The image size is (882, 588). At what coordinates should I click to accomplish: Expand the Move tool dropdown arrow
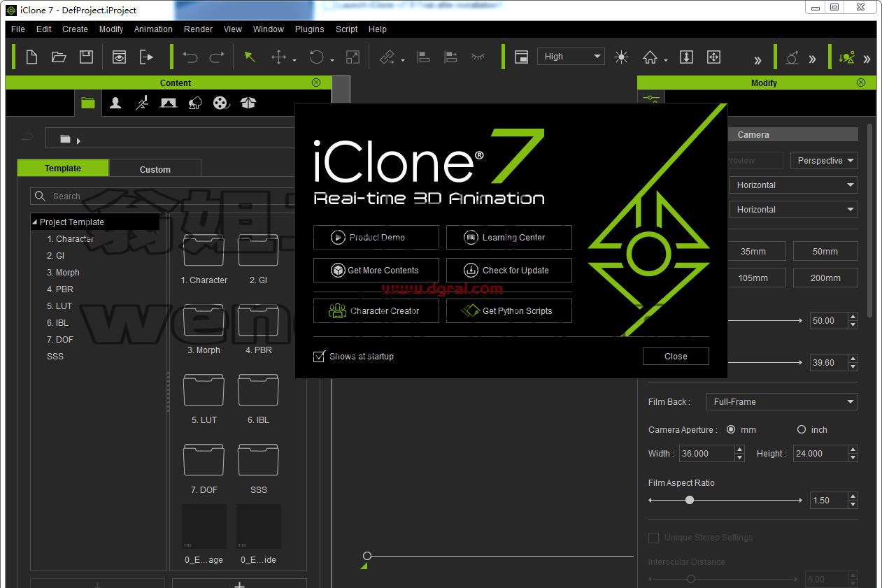click(294, 61)
